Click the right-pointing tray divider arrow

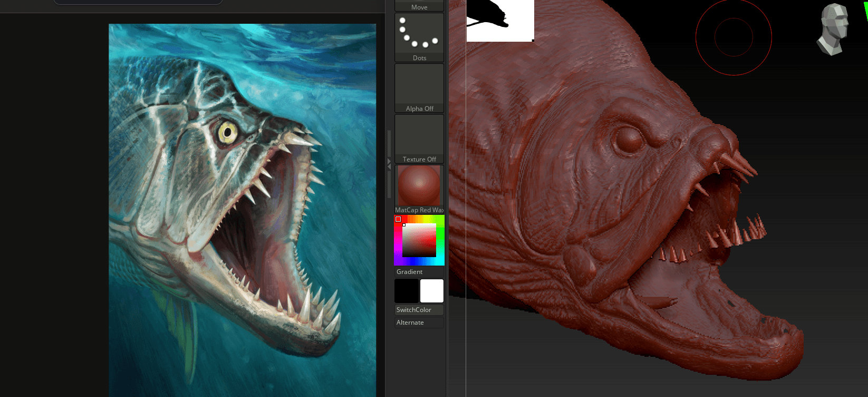pos(389,161)
